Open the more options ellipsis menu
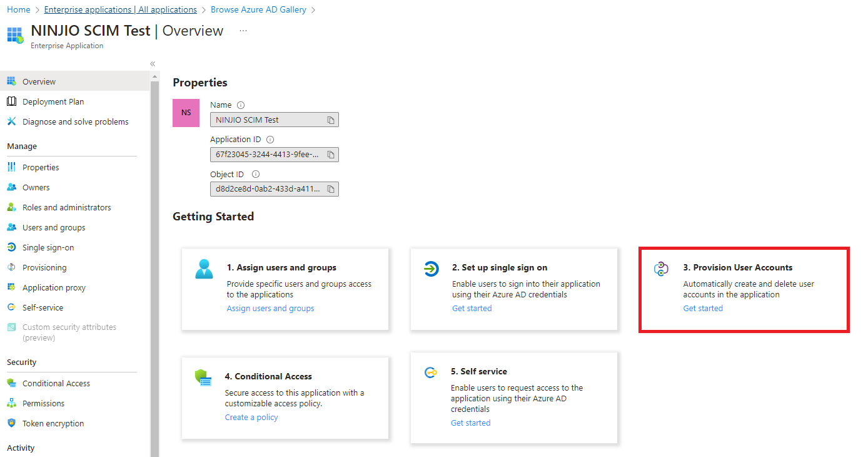Screen dimensions: 868x457 (x=243, y=31)
